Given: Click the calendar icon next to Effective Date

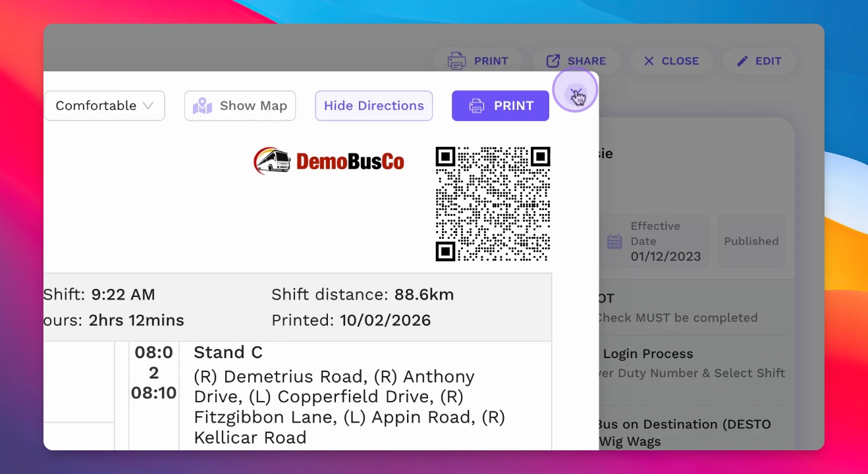Looking at the screenshot, I should click(614, 242).
